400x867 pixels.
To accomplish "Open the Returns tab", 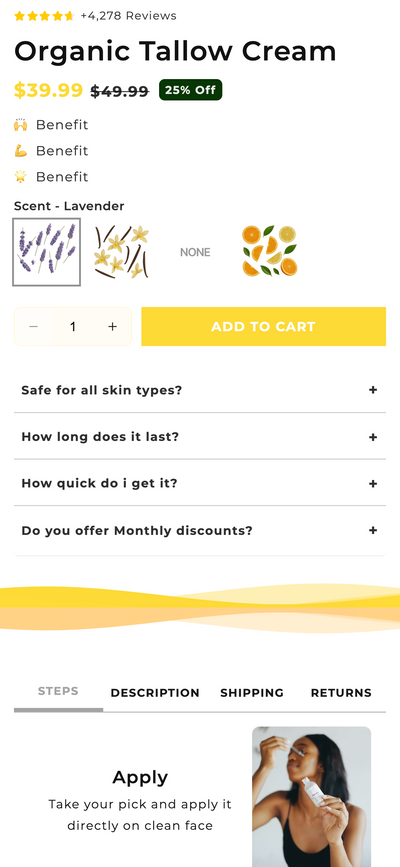I will pyautogui.click(x=341, y=693).
